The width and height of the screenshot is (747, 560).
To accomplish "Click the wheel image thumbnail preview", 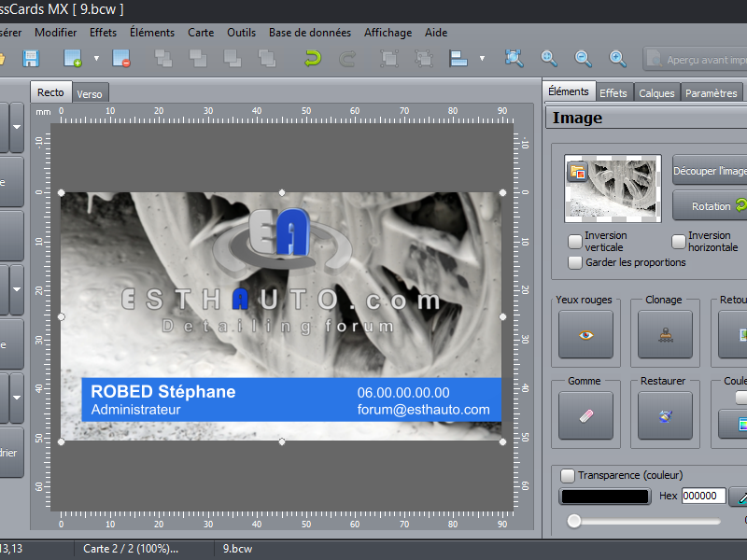I will [x=613, y=189].
